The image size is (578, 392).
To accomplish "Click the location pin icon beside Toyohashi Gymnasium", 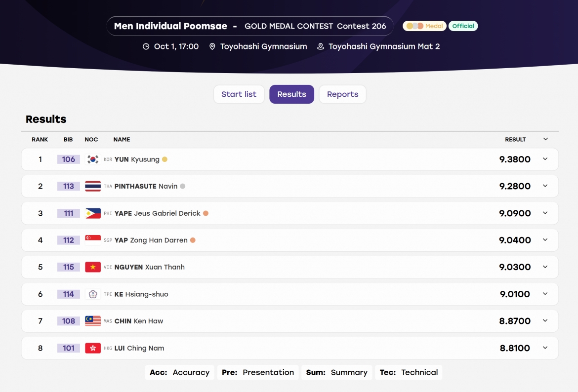I will [x=212, y=46].
